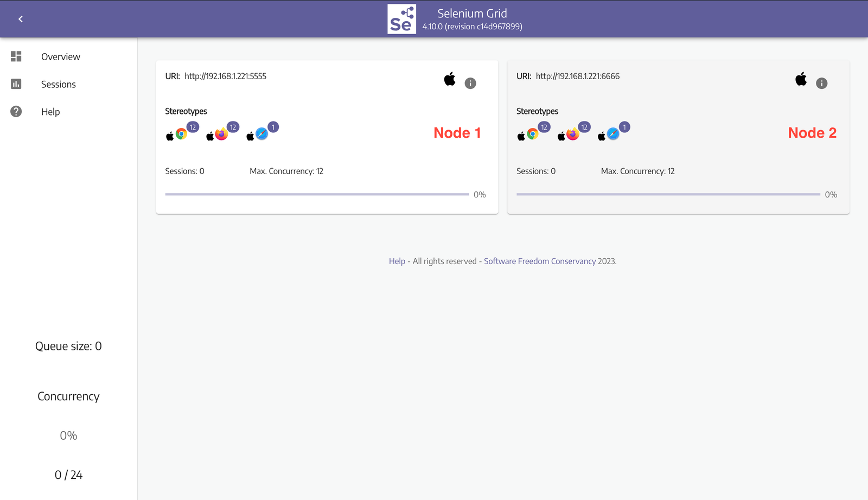868x500 pixels.
Task: Click the Help link in the footer
Action: [397, 261]
